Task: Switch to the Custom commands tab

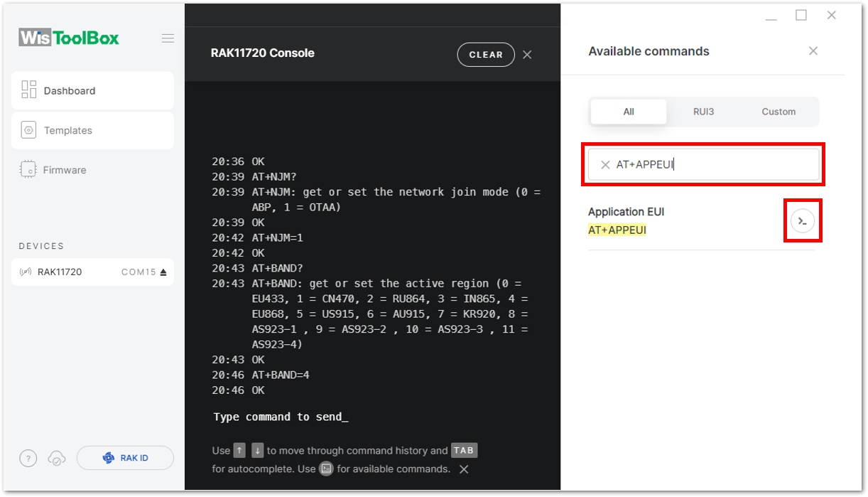Action: click(779, 112)
